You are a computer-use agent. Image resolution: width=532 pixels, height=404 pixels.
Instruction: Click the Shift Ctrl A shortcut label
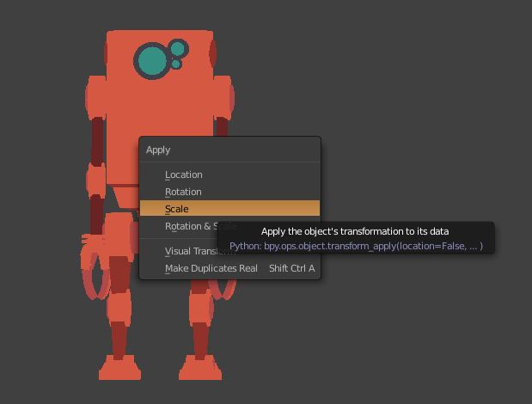(x=292, y=268)
